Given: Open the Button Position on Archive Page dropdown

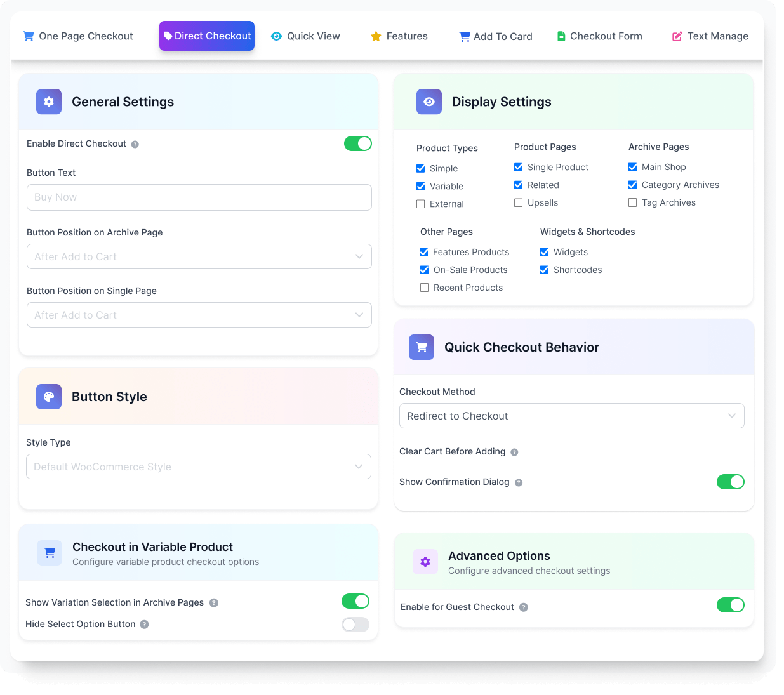Looking at the screenshot, I should 199,256.
